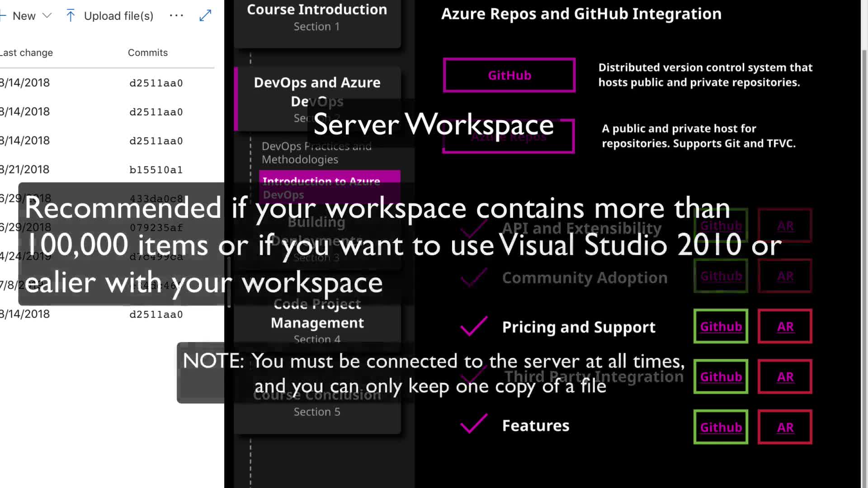
Task: Click the checkmark beside Features
Action: [473, 424]
